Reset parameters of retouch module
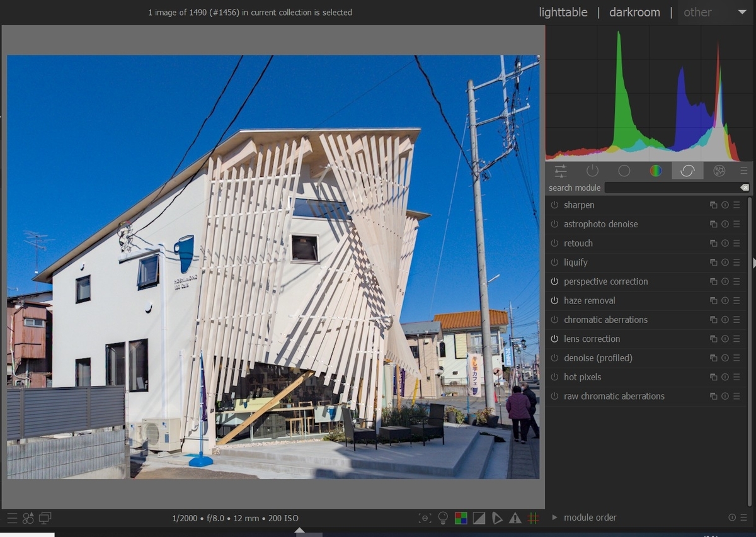The height and width of the screenshot is (537, 756). tap(725, 244)
